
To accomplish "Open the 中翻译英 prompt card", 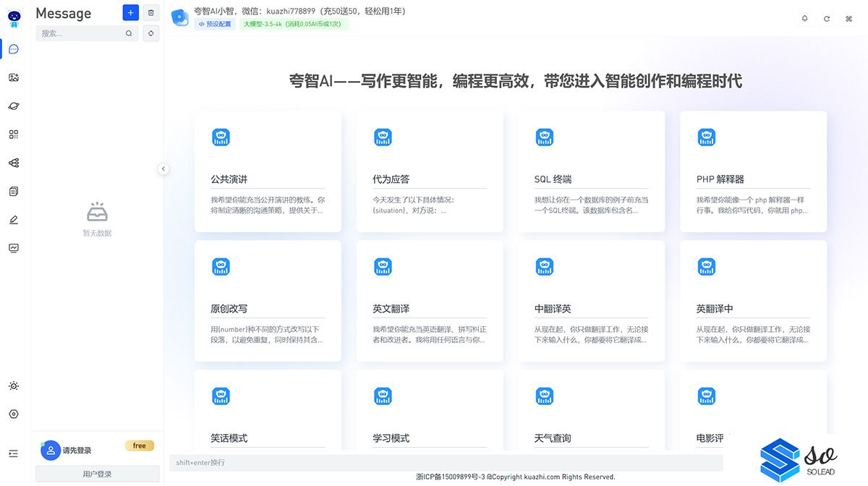I will pyautogui.click(x=591, y=301).
